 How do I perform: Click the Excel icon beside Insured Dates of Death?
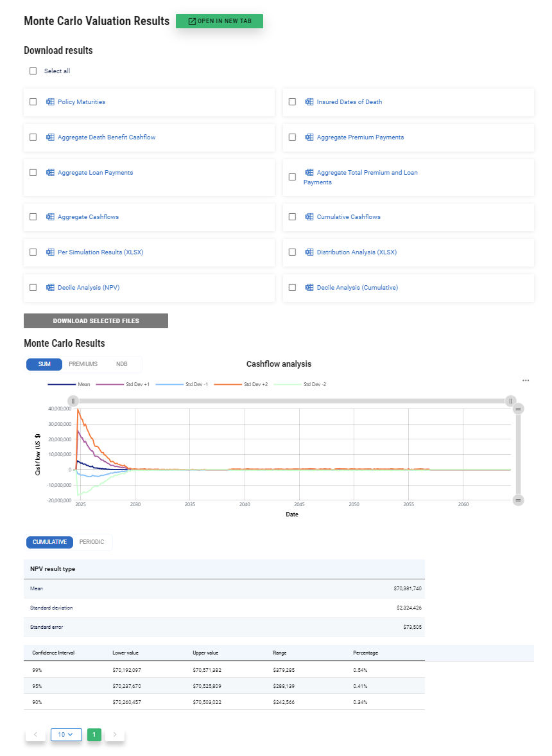(x=309, y=102)
